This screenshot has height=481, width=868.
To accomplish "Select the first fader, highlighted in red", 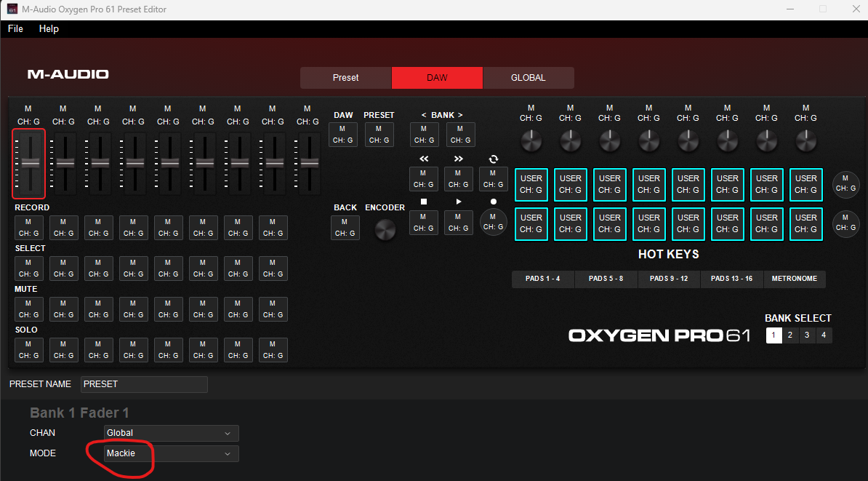I will pos(29,164).
